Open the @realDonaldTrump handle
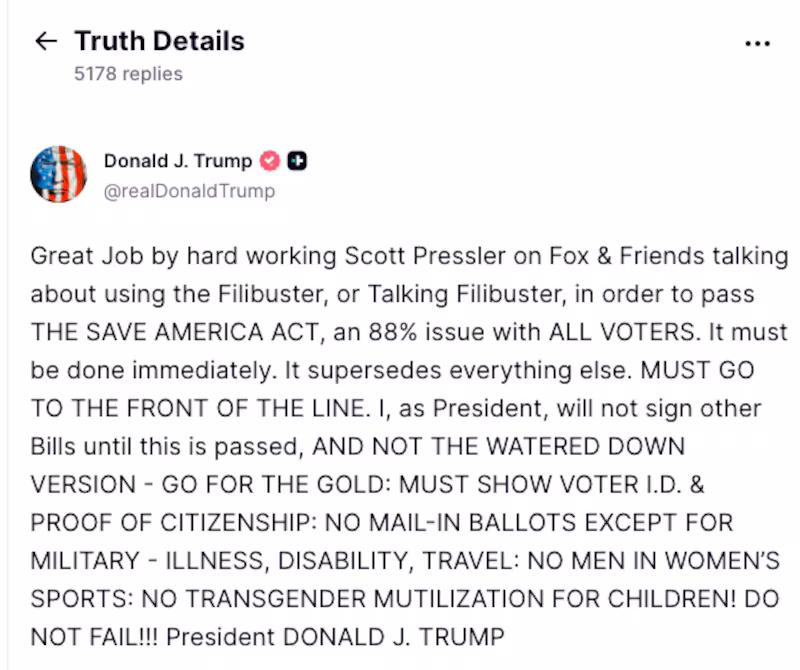Screen dimensions: 800x670 click(190, 191)
